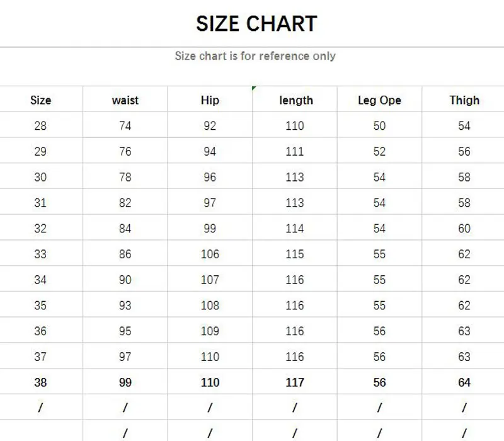Click the size 28 row label cell
This screenshot has width=504, height=441.
click(x=40, y=126)
